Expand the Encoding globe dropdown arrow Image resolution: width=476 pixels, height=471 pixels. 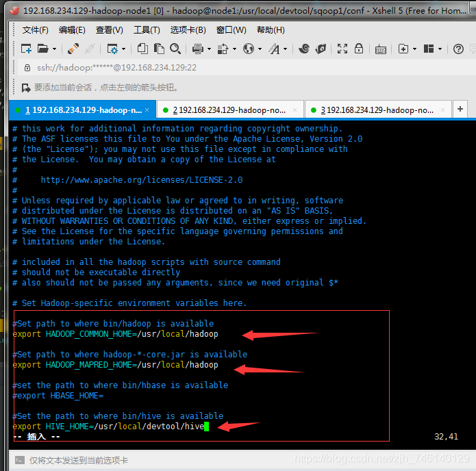coord(260,49)
